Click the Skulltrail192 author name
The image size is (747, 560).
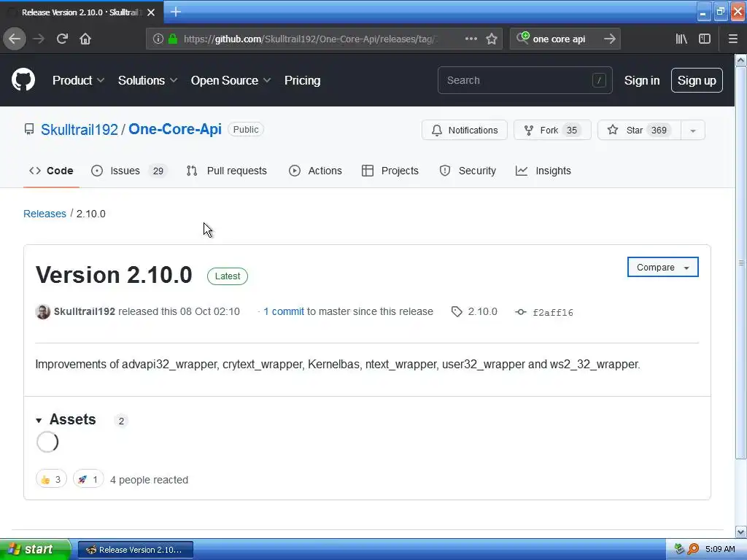85,311
